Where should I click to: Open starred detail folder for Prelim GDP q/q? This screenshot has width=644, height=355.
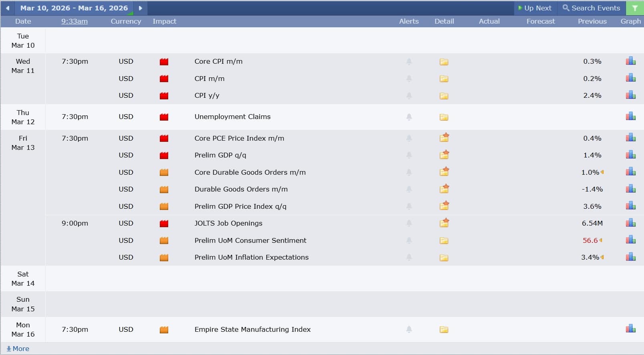click(444, 155)
